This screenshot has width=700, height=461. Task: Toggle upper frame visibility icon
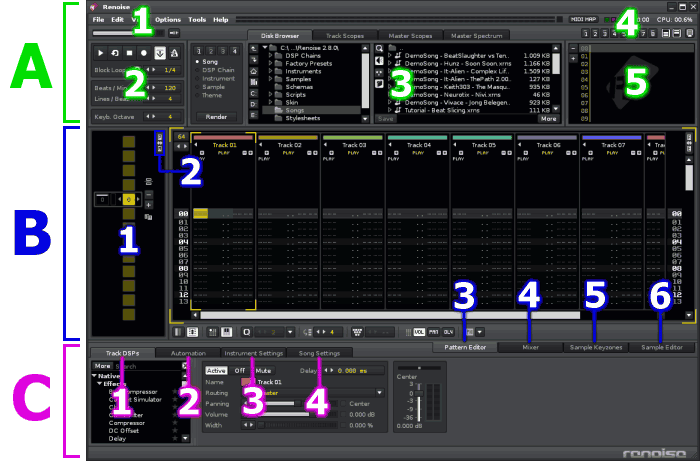[x=666, y=33]
